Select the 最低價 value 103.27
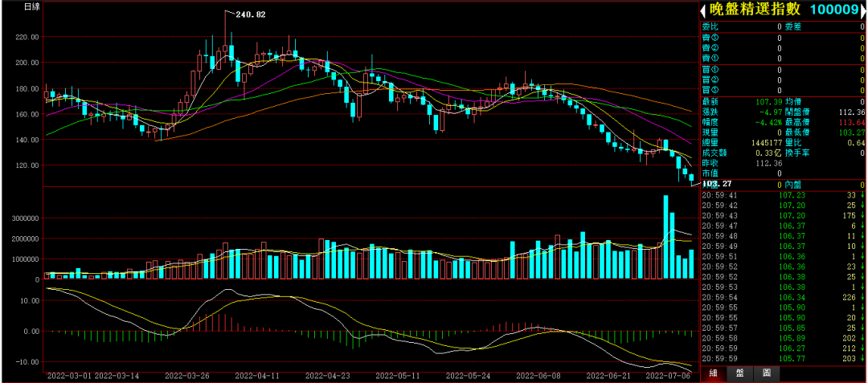 [x=851, y=133]
